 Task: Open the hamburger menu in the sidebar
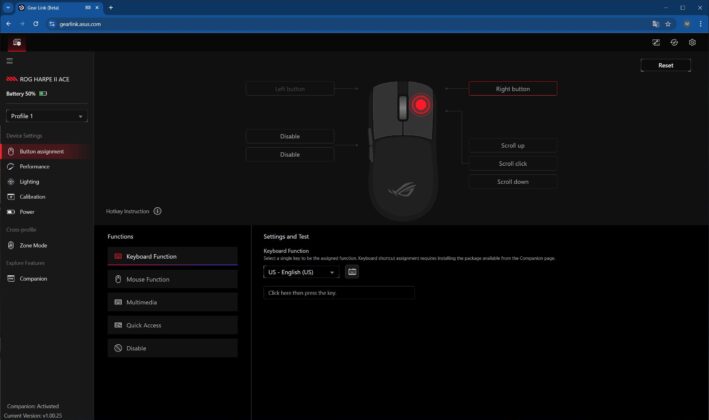[x=9, y=61]
